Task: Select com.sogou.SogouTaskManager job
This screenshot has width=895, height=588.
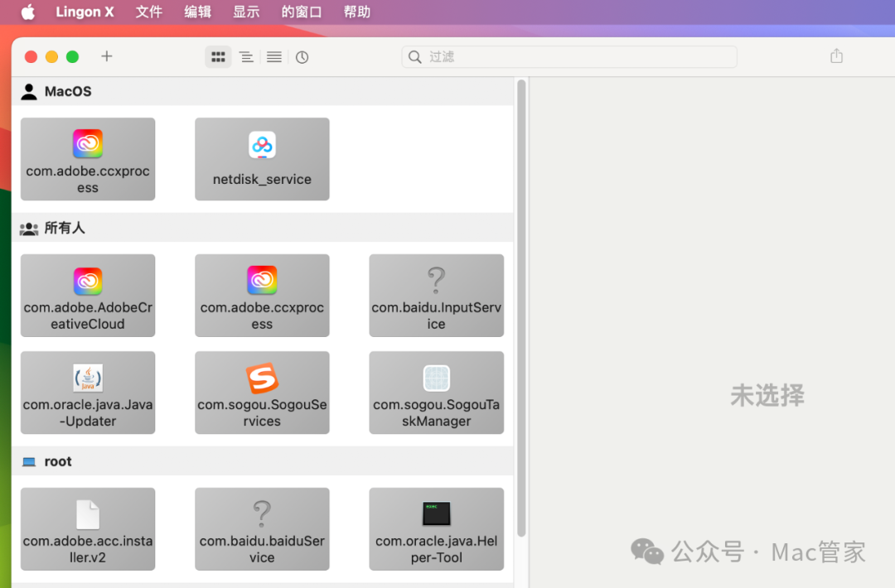Action: pyautogui.click(x=437, y=393)
